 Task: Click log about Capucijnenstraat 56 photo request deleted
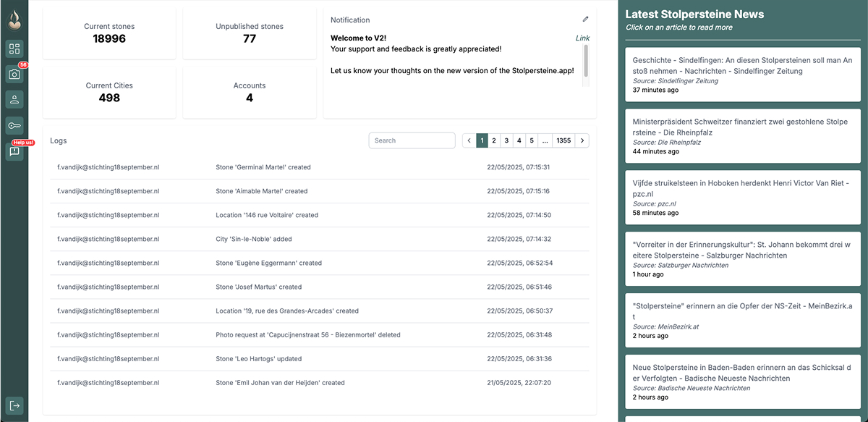point(308,334)
